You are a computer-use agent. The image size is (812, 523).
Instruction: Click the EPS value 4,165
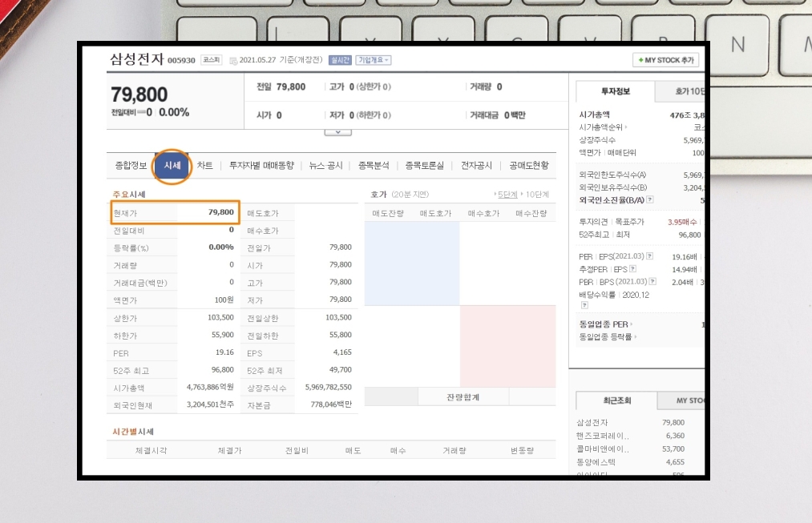[342, 352]
